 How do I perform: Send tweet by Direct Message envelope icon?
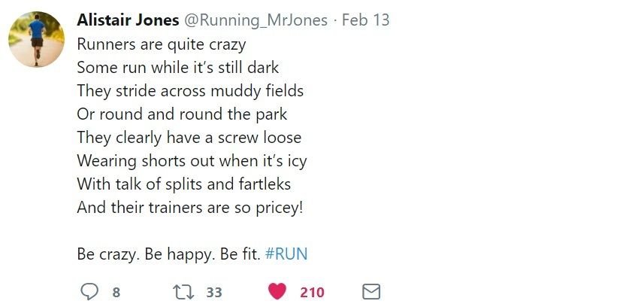(372, 291)
